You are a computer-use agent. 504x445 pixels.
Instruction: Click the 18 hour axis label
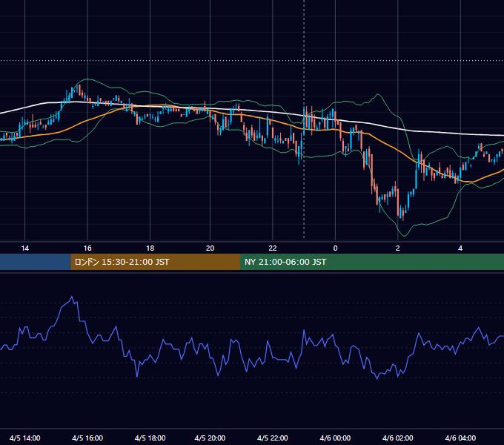[150, 248]
